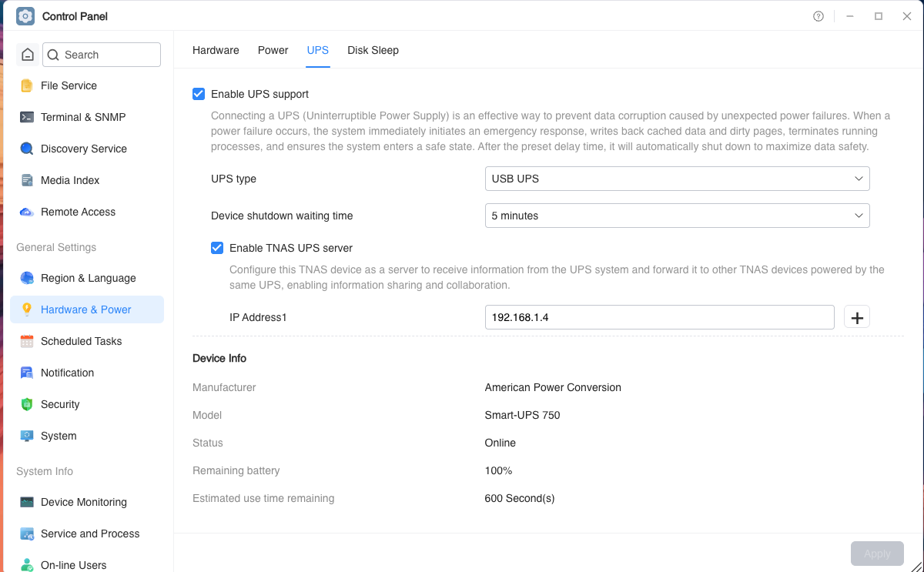Screen dimensions: 924x572
Task: Open Device shutdown waiting time dropdown
Action: pyautogui.click(x=677, y=216)
